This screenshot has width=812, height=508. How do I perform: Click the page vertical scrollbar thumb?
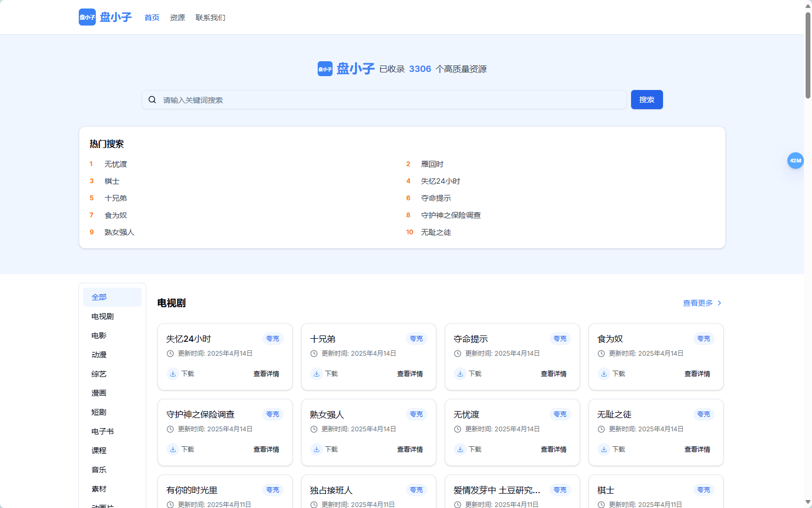point(808,55)
